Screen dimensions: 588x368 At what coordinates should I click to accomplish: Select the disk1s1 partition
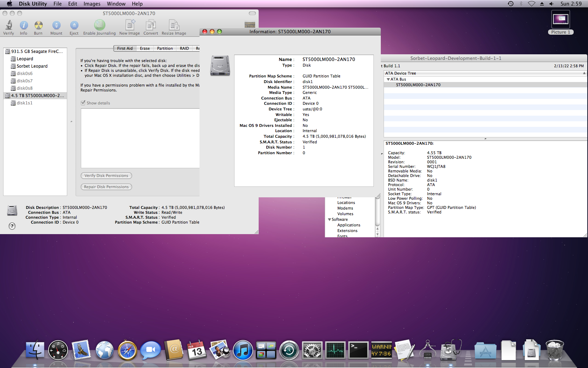point(35,103)
